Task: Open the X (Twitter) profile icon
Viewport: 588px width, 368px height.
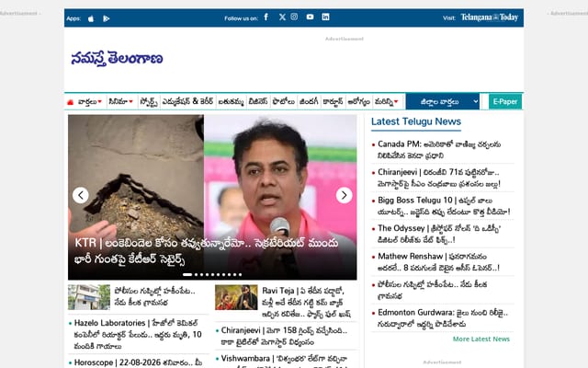Action: coord(282,17)
